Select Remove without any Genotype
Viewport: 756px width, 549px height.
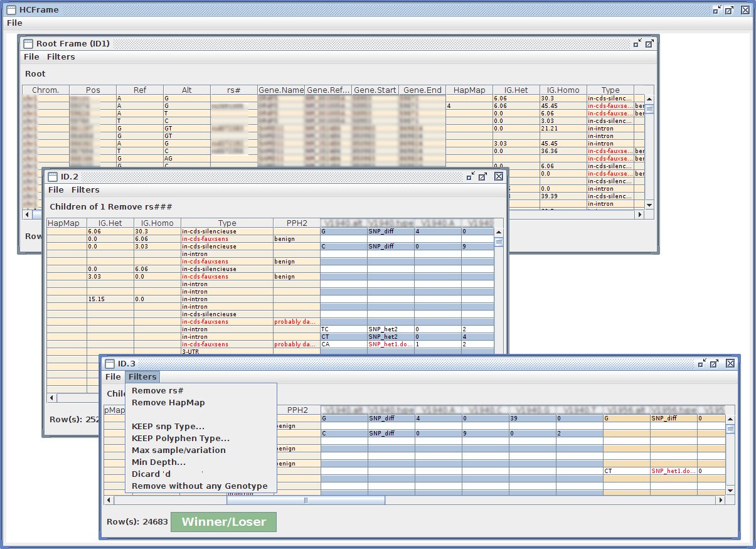200,486
